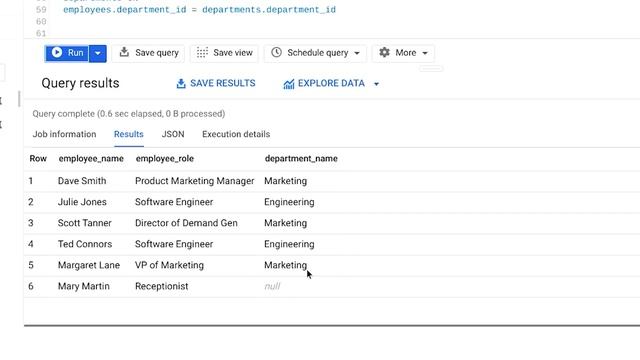The height and width of the screenshot is (360, 640).
Task: Click Engineering cell in Ted Connors row
Action: (289, 244)
